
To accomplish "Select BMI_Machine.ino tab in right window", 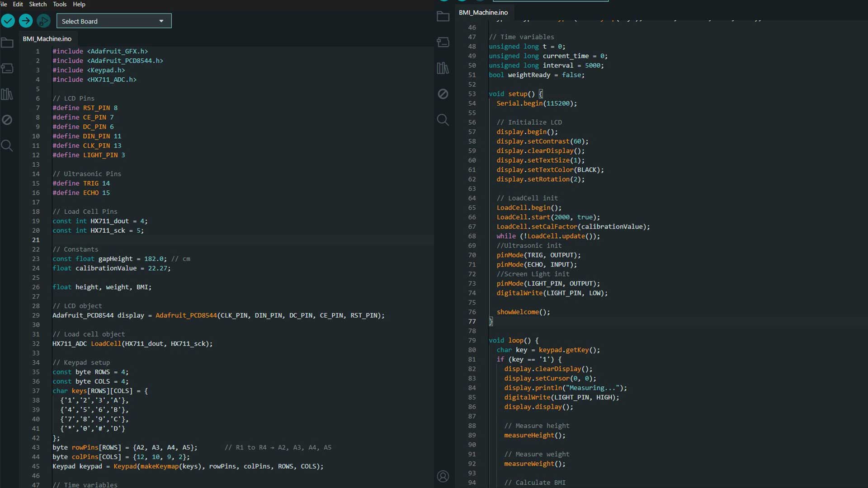I will click(483, 13).
